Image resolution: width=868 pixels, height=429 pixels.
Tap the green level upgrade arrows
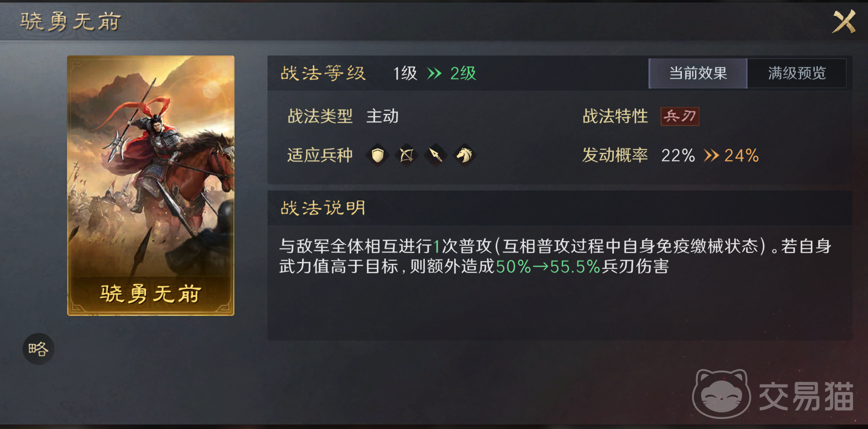click(434, 73)
